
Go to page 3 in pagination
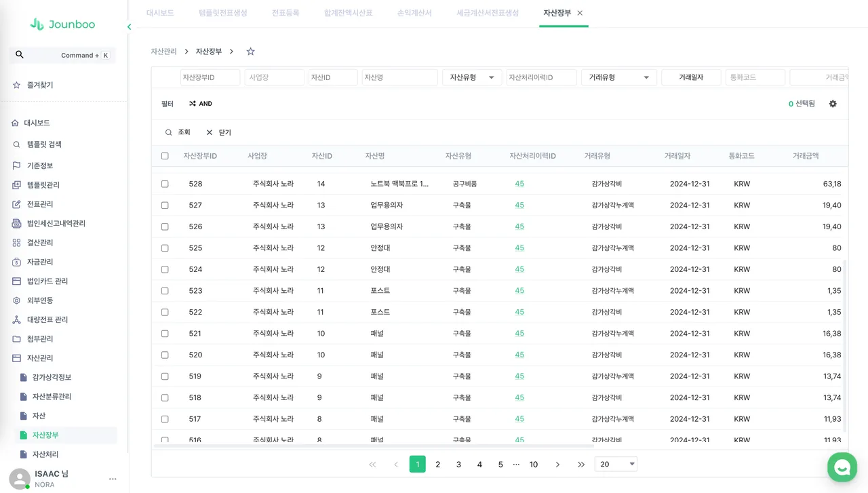point(459,465)
